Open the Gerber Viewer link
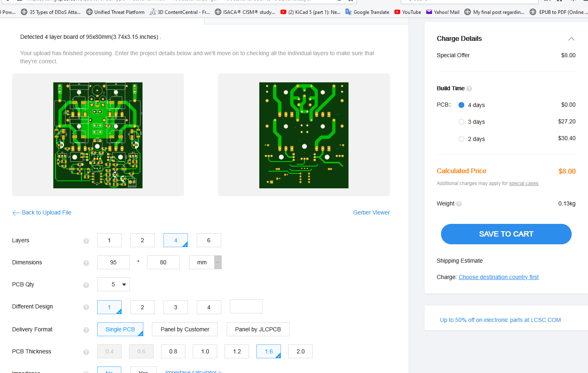The width and height of the screenshot is (588, 373). (x=372, y=212)
